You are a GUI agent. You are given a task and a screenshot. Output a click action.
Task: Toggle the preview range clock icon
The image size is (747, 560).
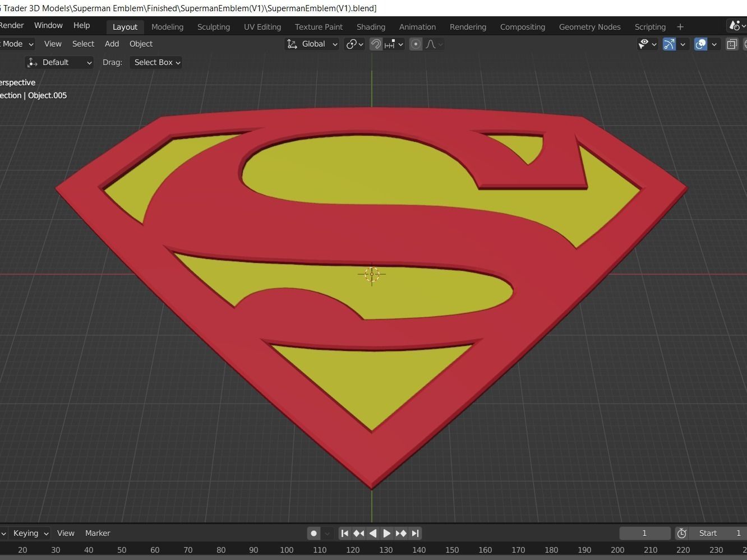click(x=682, y=533)
